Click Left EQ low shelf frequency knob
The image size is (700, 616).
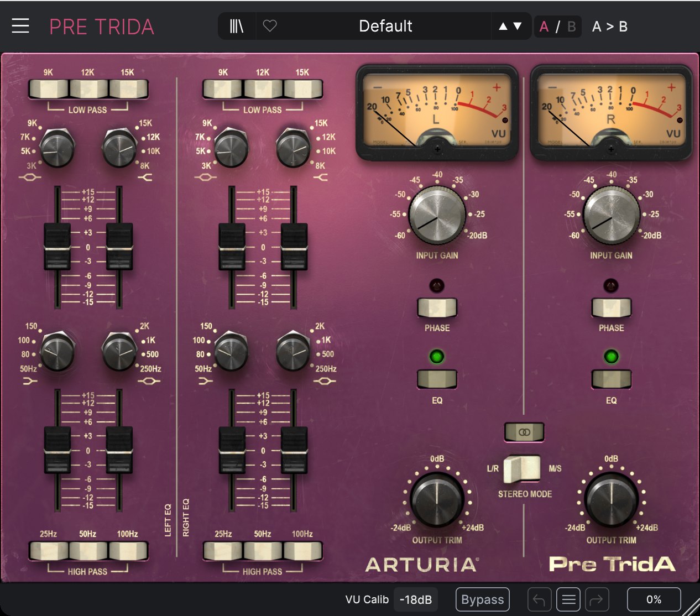(57, 352)
